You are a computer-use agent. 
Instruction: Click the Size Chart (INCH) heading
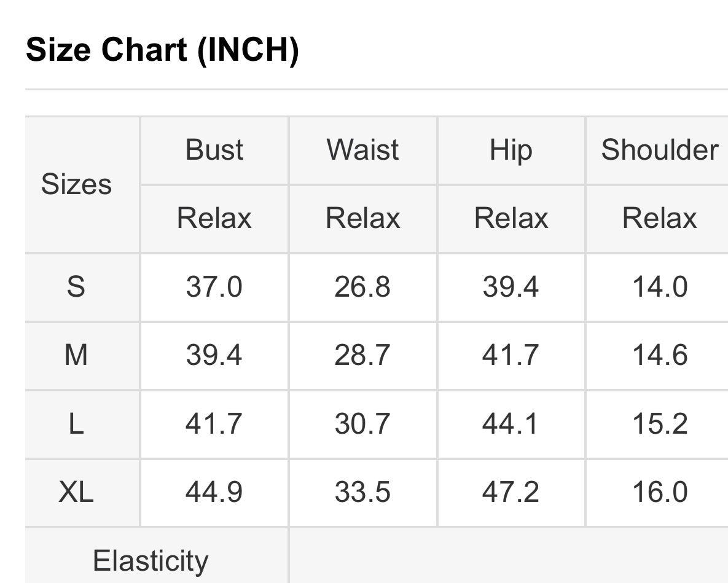coord(162,50)
